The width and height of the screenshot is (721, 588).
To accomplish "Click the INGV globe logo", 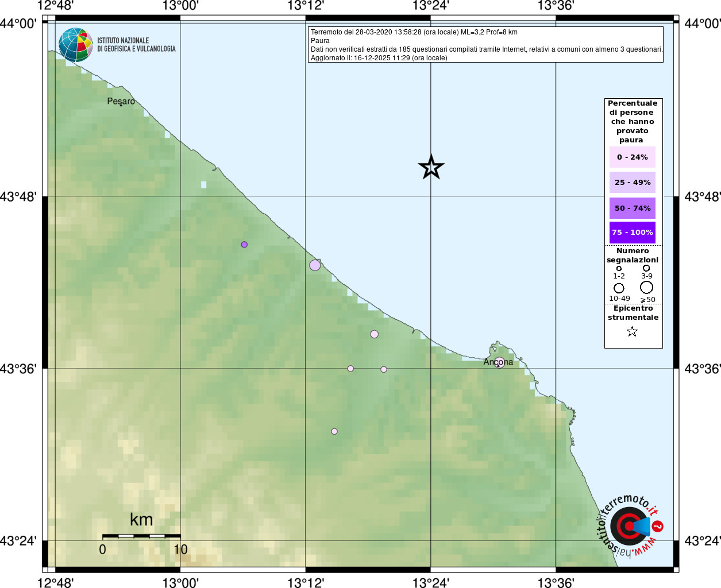I will (76, 45).
